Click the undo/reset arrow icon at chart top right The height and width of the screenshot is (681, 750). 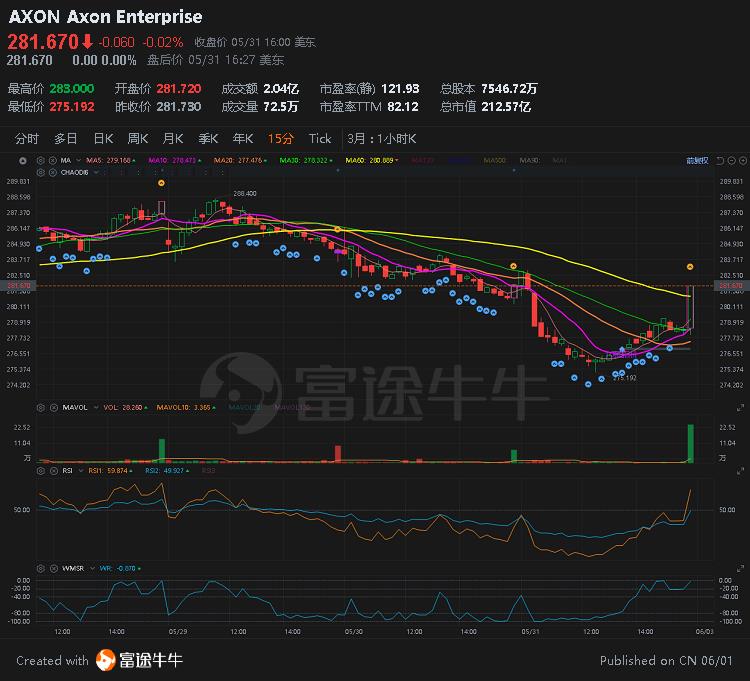pos(720,161)
